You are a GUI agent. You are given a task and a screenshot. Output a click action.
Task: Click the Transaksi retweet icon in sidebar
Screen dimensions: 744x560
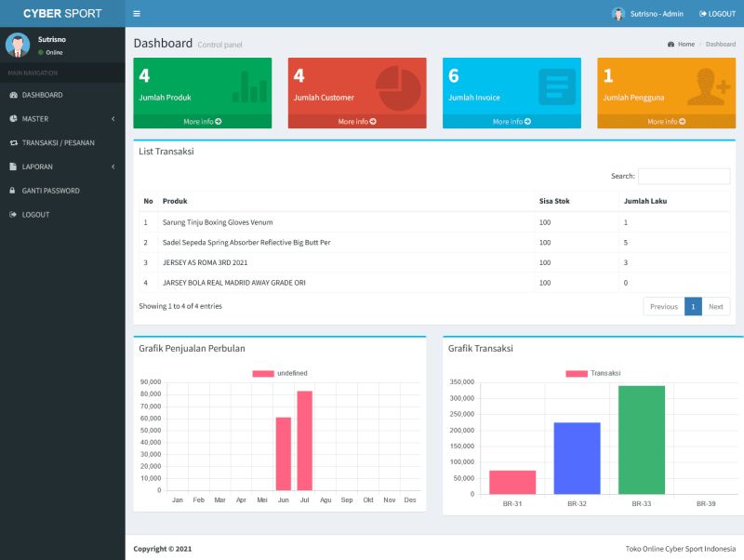(x=13, y=143)
